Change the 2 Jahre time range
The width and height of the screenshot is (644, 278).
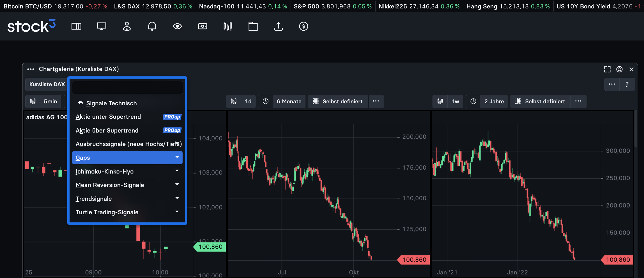pyautogui.click(x=494, y=101)
